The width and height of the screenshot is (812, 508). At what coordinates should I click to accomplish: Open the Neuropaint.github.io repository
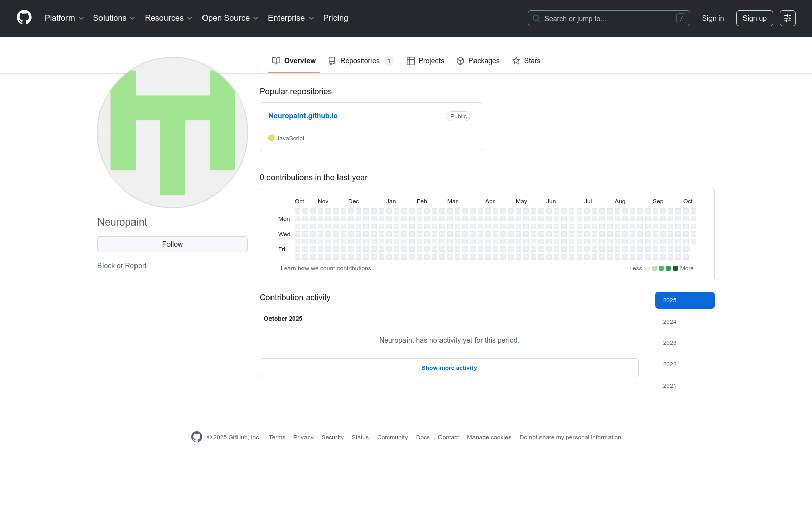303,116
